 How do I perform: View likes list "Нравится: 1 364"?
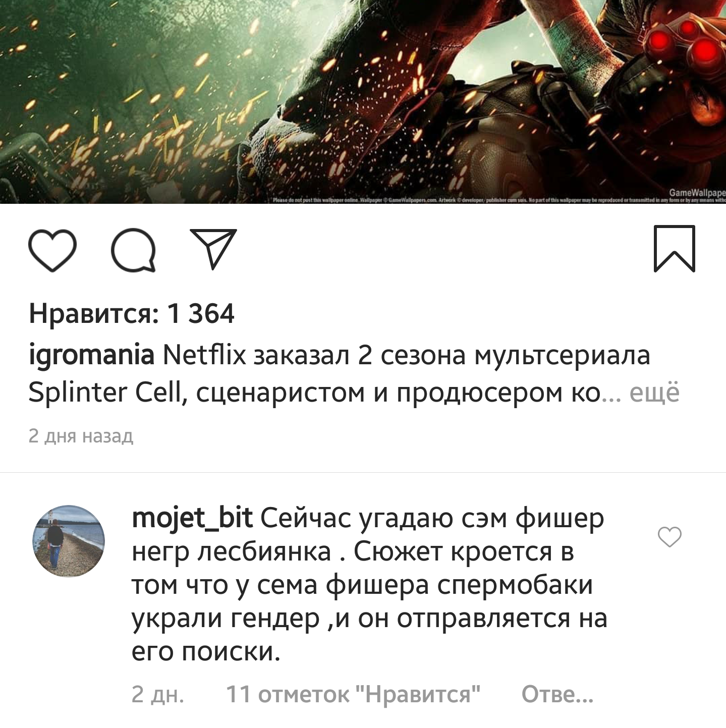coord(132,313)
